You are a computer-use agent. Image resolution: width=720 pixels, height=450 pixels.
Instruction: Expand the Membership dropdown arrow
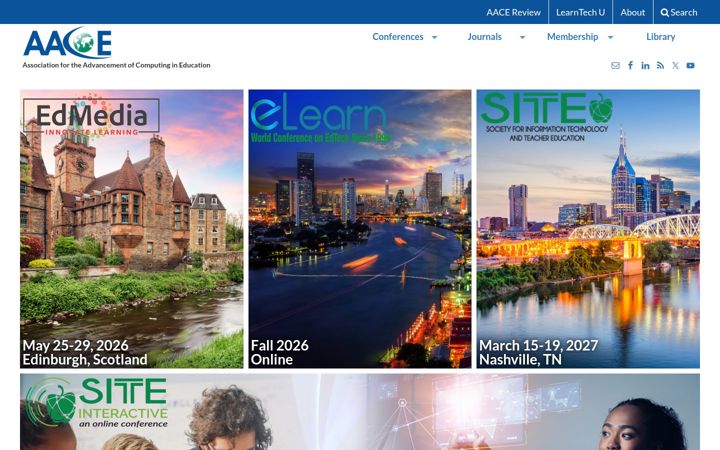coord(610,37)
